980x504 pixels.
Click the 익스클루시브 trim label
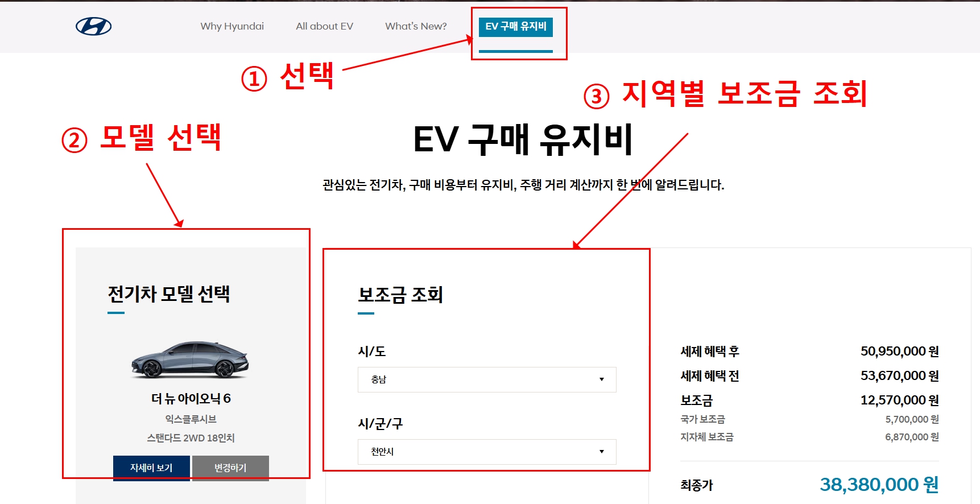click(191, 419)
